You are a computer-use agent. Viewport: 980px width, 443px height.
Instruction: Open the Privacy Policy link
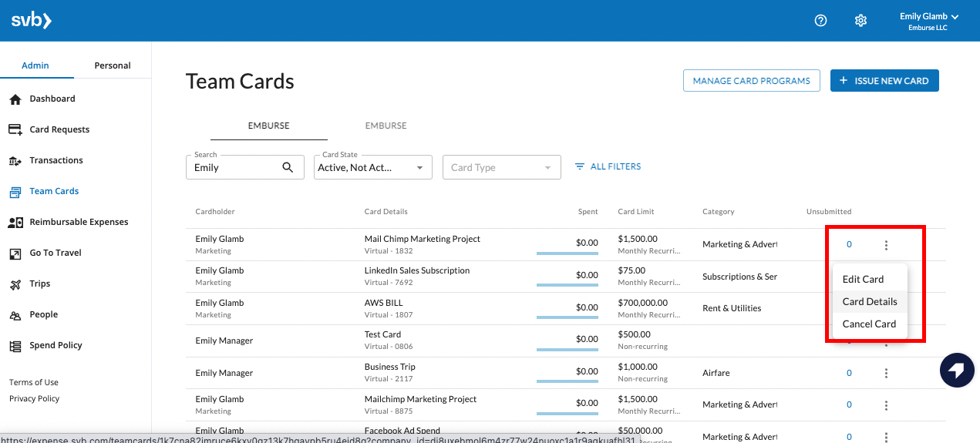[x=34, y=398]
